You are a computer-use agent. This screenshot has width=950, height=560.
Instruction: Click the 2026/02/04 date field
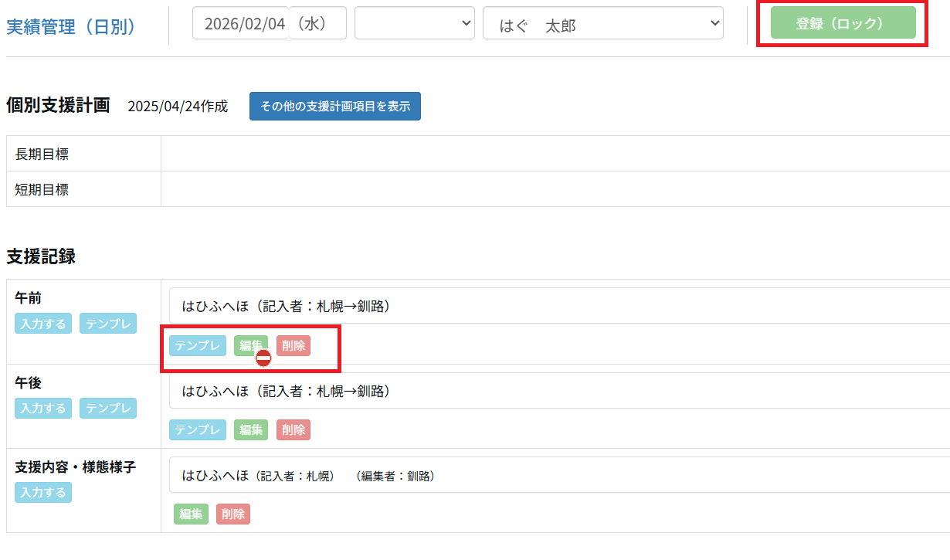(x=240, y=23)
